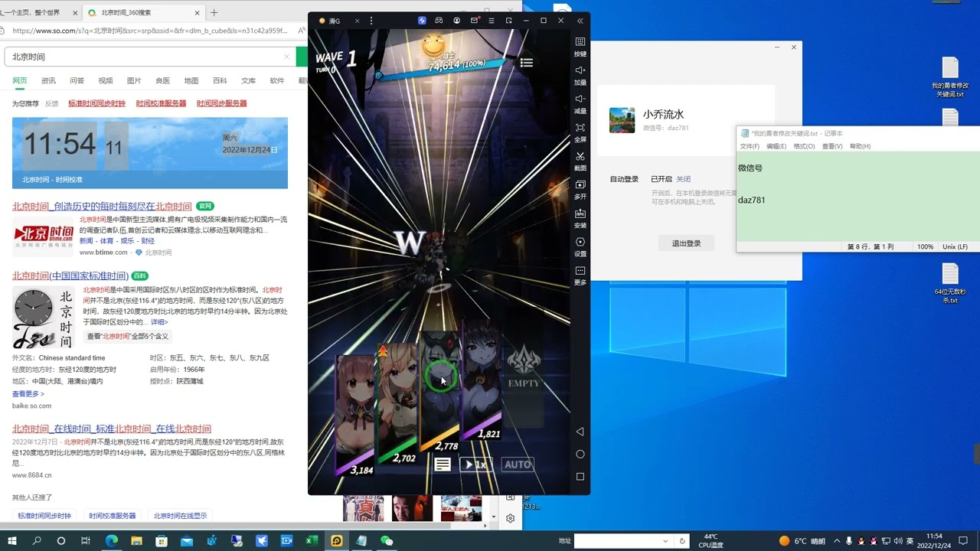Click the gamepad icon in emulator title bar

tap(439, 21)
